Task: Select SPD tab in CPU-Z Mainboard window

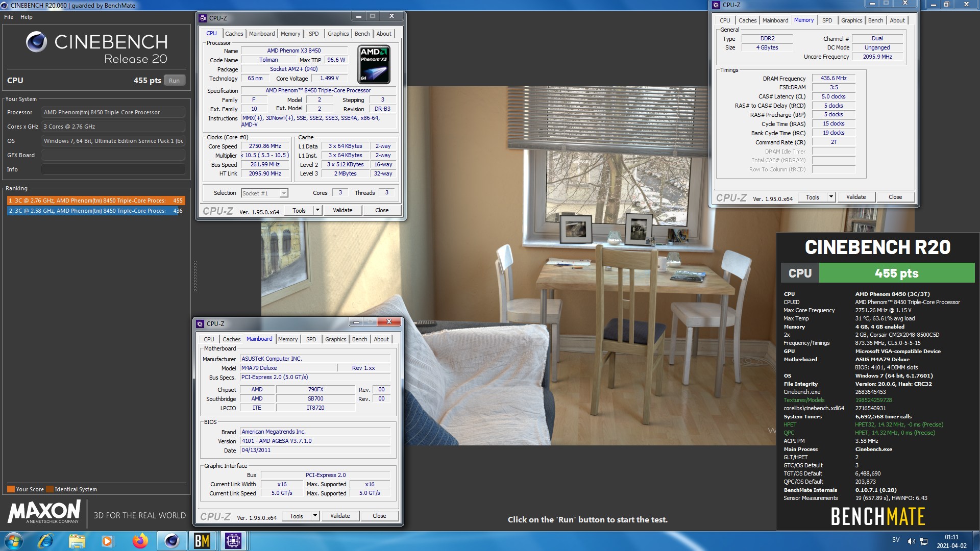Action: coord(311,339)
